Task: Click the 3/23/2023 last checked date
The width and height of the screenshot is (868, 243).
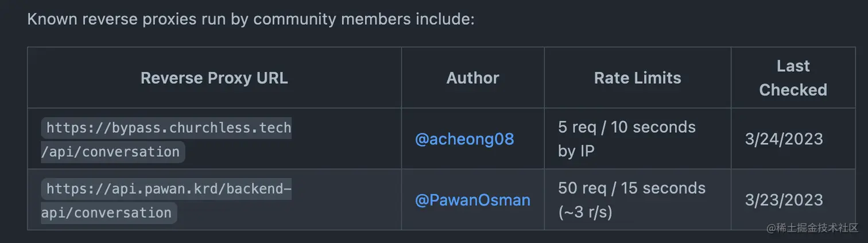Action: (x=784, y=200)
